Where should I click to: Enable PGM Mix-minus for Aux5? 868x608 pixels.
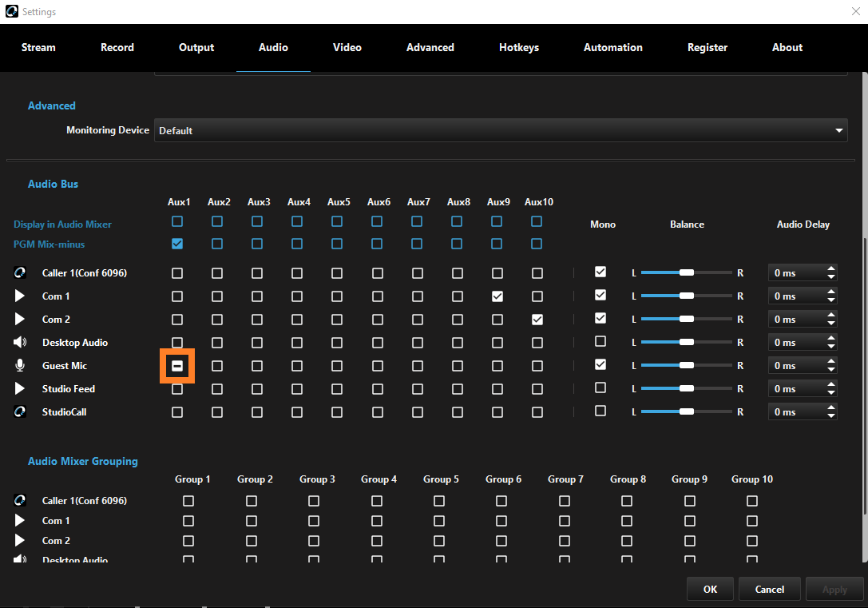[x=336, y=244]
